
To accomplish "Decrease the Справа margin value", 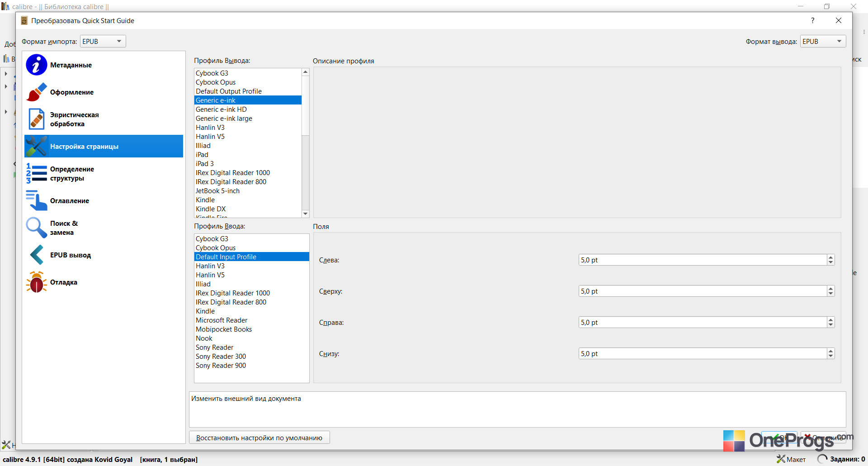I will coord(830,325).
